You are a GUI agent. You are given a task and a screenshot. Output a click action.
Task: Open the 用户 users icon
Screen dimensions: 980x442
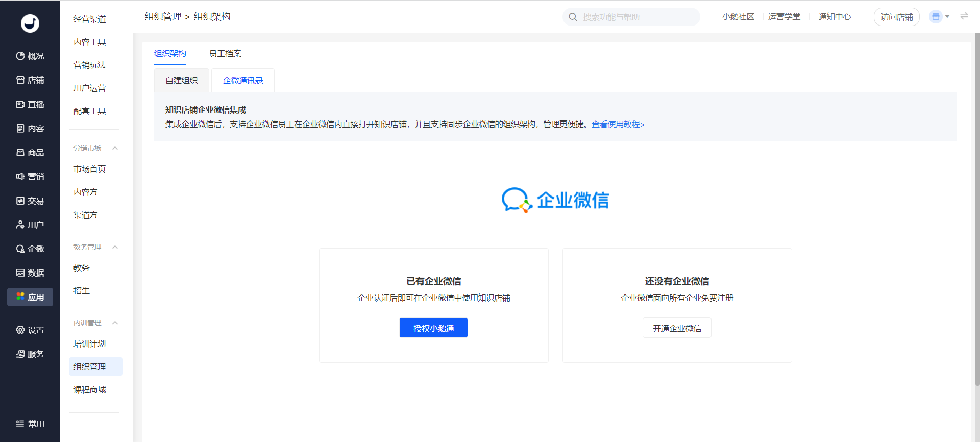[20, 225]
